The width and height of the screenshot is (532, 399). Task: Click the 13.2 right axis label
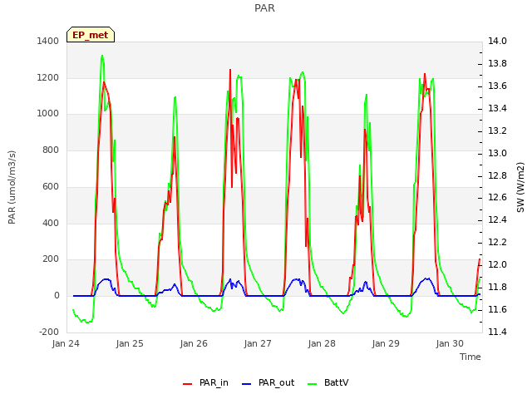click(x=497, y=131)
